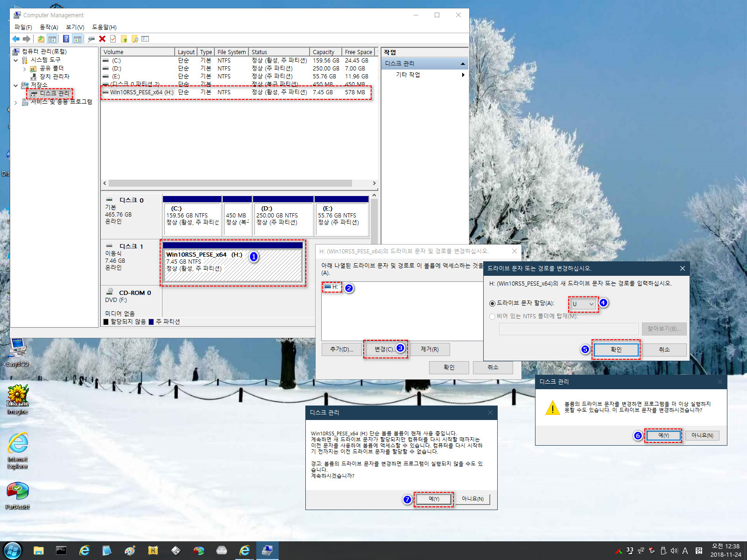747x560 pixels.
Task: Click 아니요(N) in the volume in-use dialog
Action: point(472,499)
